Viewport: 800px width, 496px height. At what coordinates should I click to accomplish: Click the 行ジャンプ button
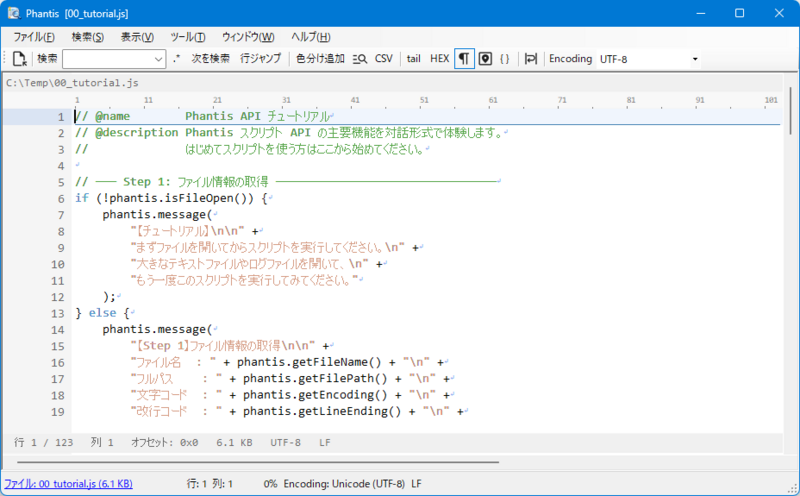[261, 59]
